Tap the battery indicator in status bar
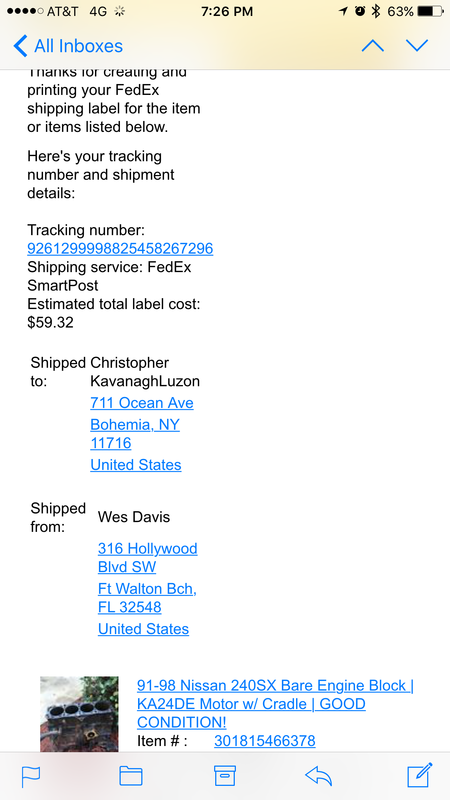450x800 pixels. 430,11
